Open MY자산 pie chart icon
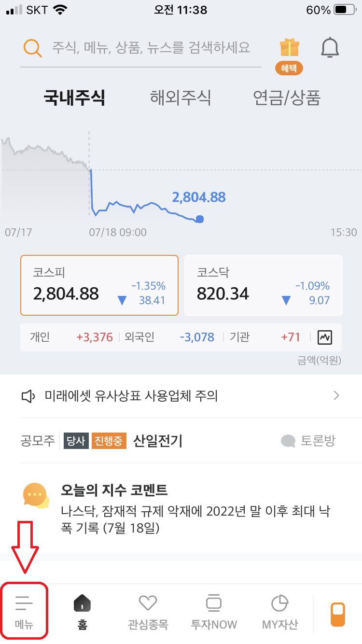Screen dimensions: 362x644 point(278,611)
